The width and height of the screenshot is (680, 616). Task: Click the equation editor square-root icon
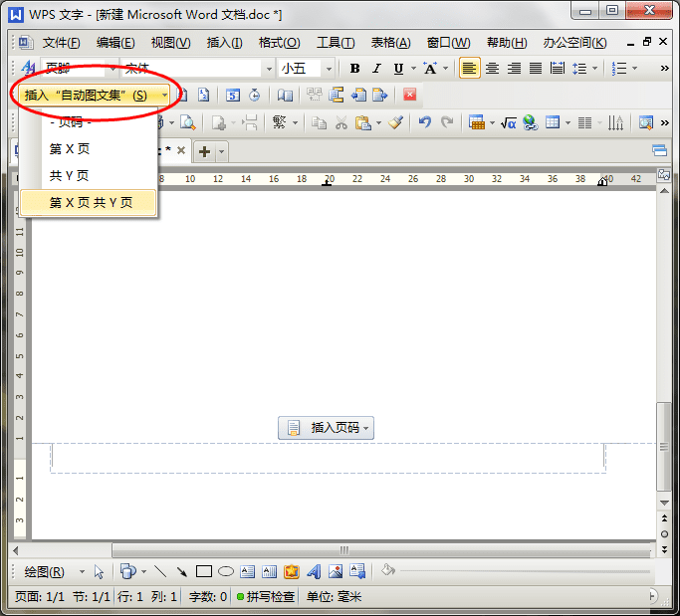[509, 123]
